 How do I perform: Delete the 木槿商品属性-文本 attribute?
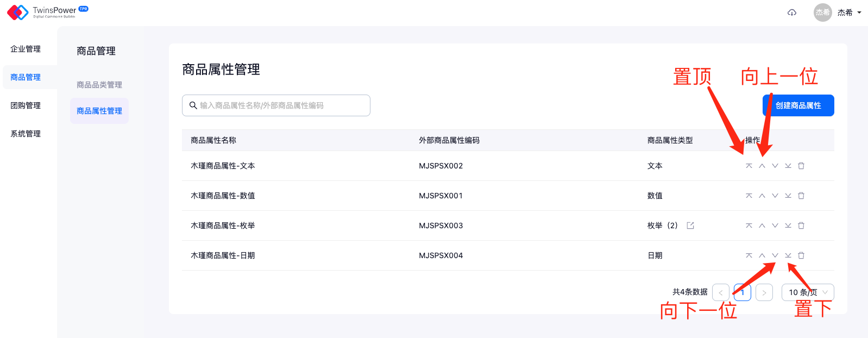[x=801, y=166]
